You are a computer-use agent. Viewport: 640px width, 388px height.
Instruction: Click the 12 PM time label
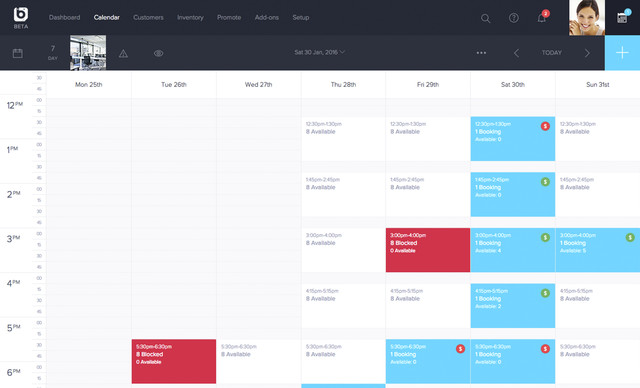click(15, 105)
